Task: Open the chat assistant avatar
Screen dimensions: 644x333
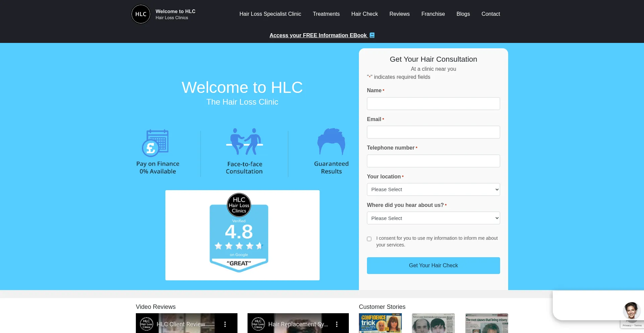Action: (x=631, y=310)
